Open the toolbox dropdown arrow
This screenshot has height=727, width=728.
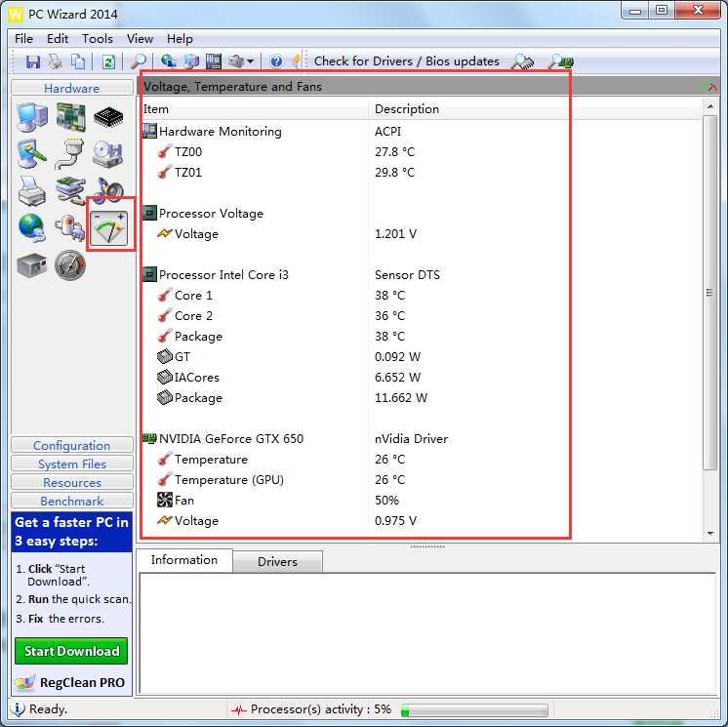pyautogui.click(x=250, y=61)
